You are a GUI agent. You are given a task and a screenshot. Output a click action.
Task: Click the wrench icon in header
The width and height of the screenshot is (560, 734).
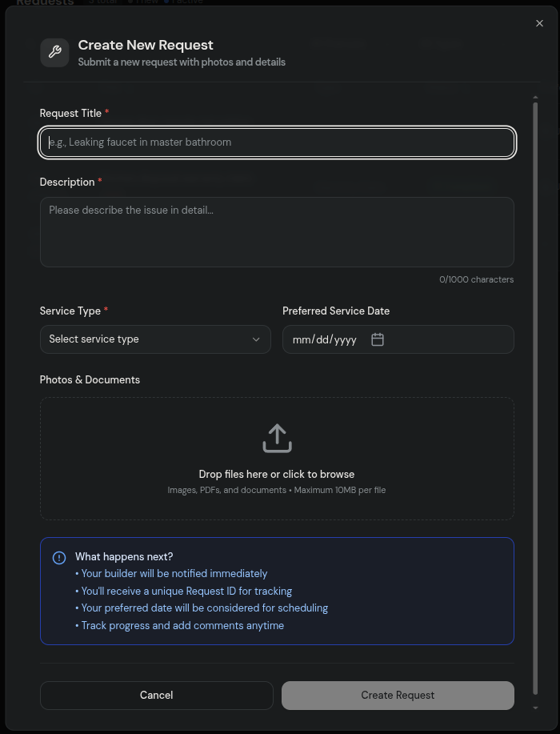pyautogui.click(x=54, y=53)
